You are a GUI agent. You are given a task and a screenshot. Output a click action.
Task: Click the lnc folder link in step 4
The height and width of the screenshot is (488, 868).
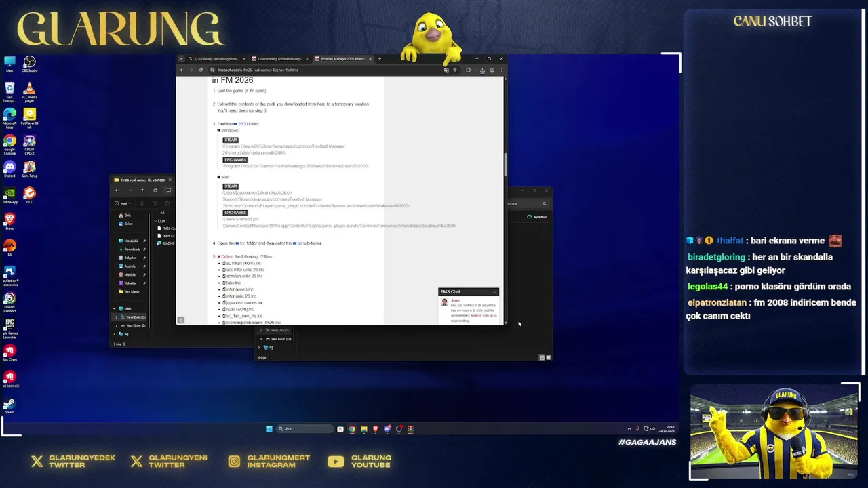point(240,243)
